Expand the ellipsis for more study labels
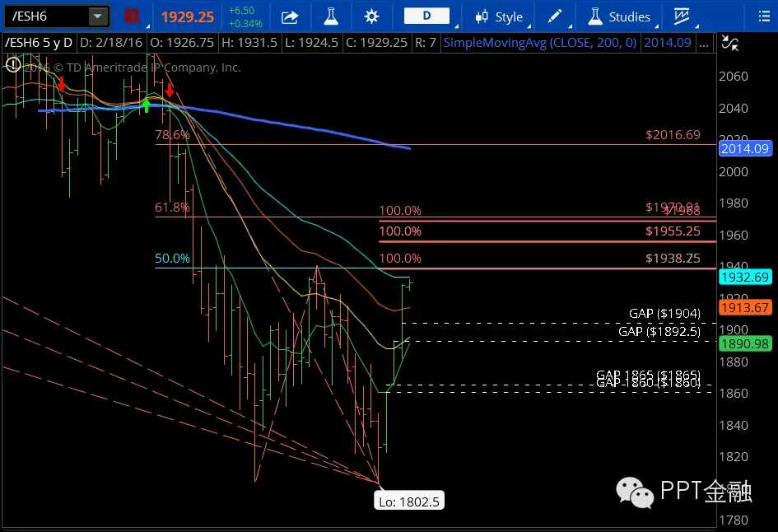The height and width of the screenshot is (532, 778). [x=704, y=42]
